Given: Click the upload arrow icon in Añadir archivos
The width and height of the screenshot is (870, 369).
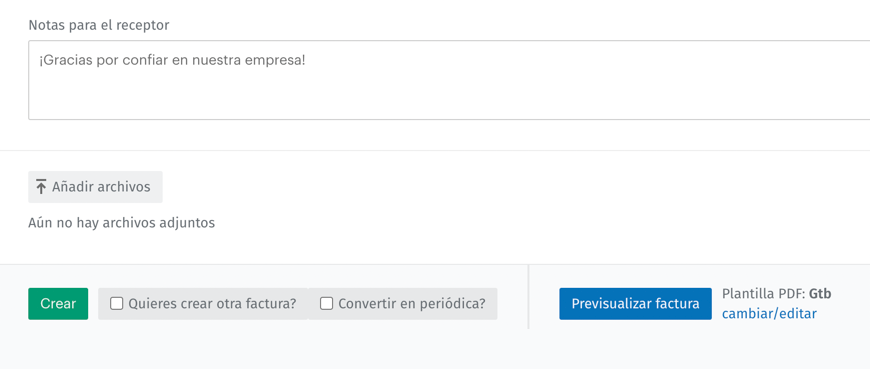Looking at the screenshot, I should point(41,187).
